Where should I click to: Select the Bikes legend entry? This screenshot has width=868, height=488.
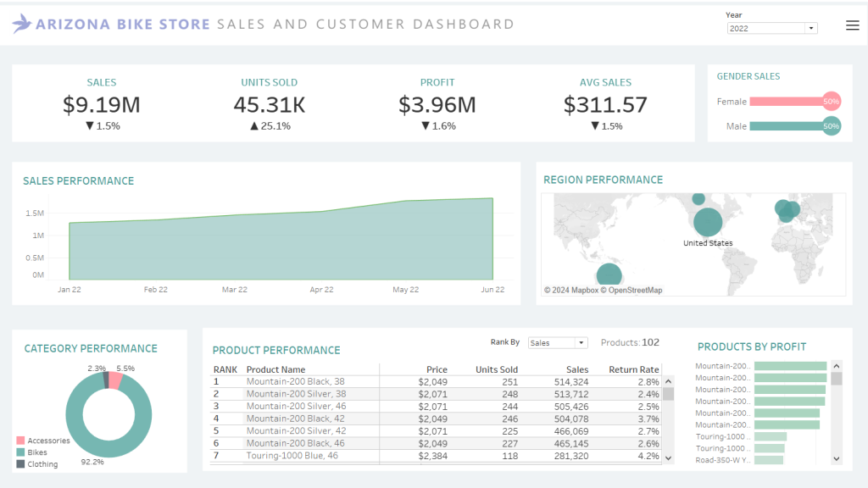[x=37, y=452]
